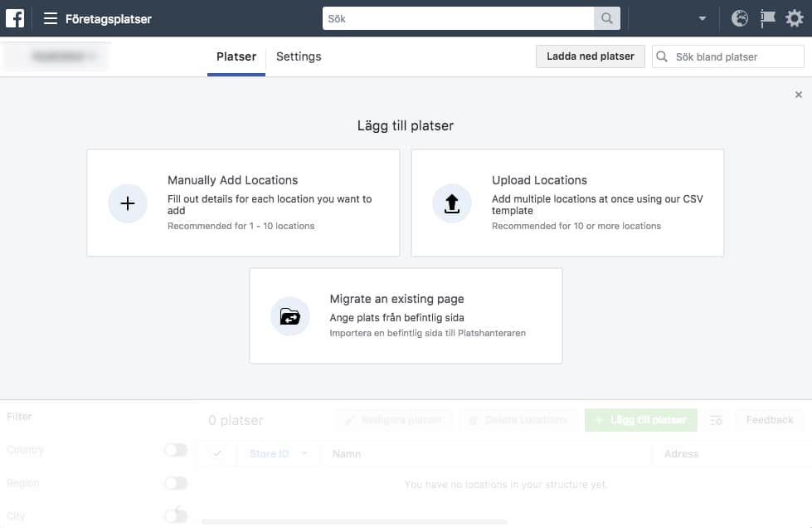This screenshot has width=812, height=528.
Task: Toggle the Country filter switch
Action: coord(176,450)
